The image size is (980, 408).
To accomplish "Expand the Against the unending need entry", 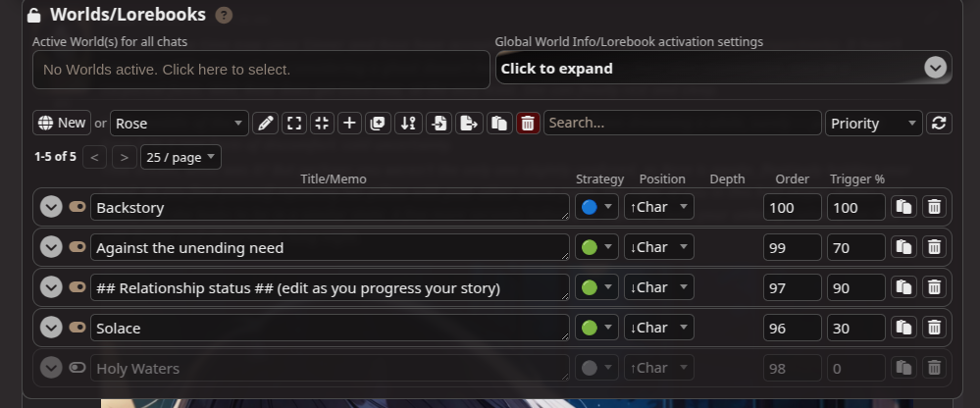I will pyautogui.click(x=51, y=247).
